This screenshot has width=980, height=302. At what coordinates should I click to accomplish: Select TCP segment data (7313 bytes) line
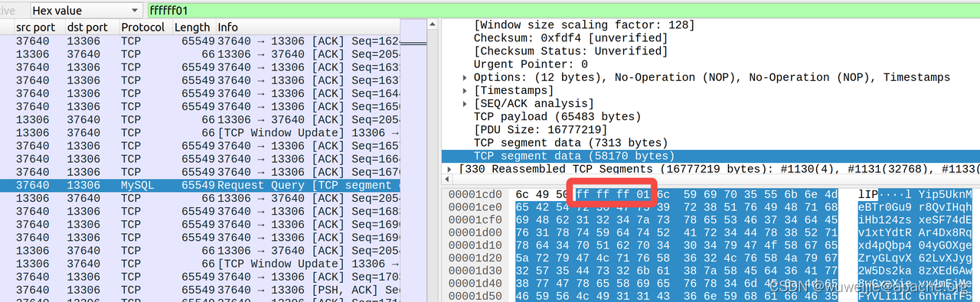click(570, 142)
